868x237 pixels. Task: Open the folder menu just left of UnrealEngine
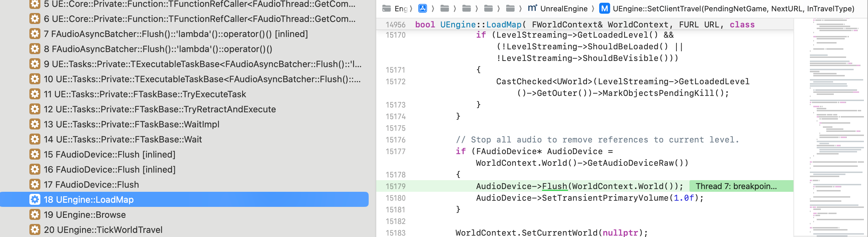click(x=510, y=9)
